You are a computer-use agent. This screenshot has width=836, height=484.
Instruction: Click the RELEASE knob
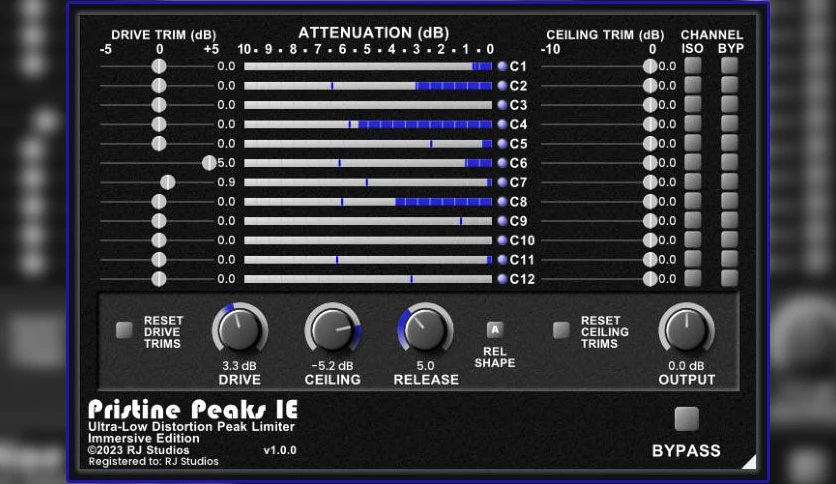(x=425, y=330)
